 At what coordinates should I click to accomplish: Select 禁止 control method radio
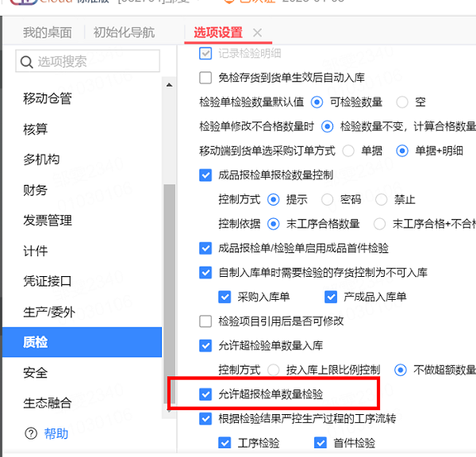click(382, 199)
